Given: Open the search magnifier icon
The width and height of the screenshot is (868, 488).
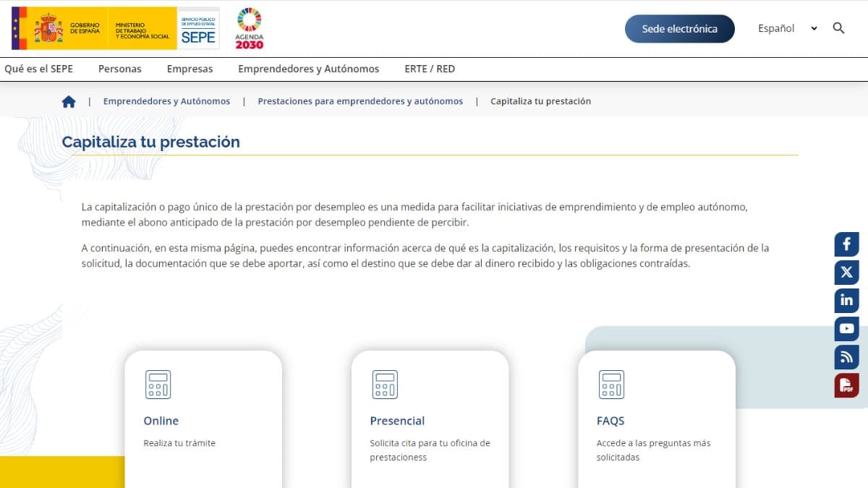Looking at the screenshot, I should 839,28.
